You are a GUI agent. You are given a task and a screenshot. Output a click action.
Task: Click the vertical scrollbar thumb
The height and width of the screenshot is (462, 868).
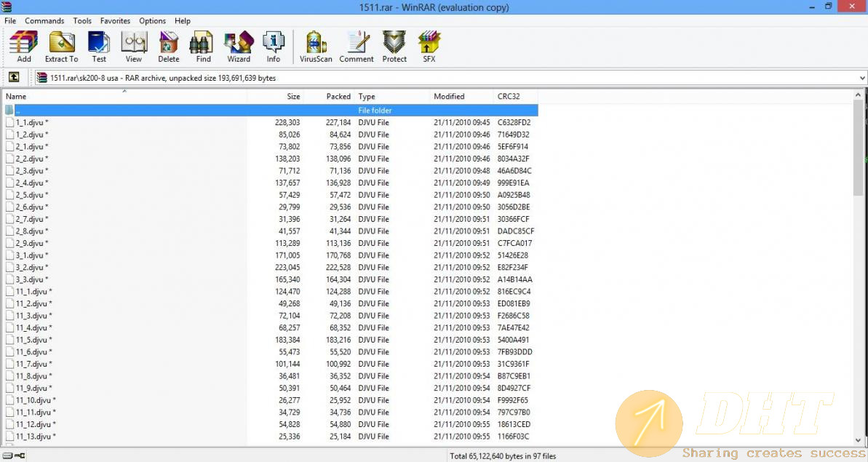(x=858, y=148)
